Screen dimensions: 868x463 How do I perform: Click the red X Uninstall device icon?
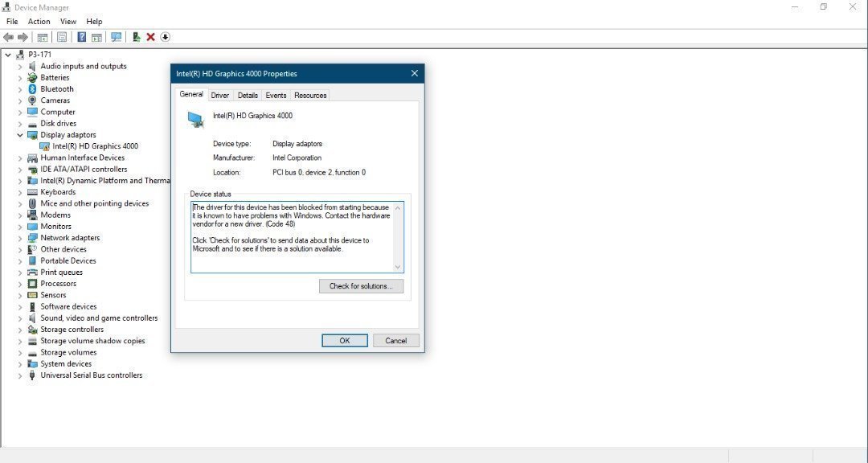coord(150,37)
